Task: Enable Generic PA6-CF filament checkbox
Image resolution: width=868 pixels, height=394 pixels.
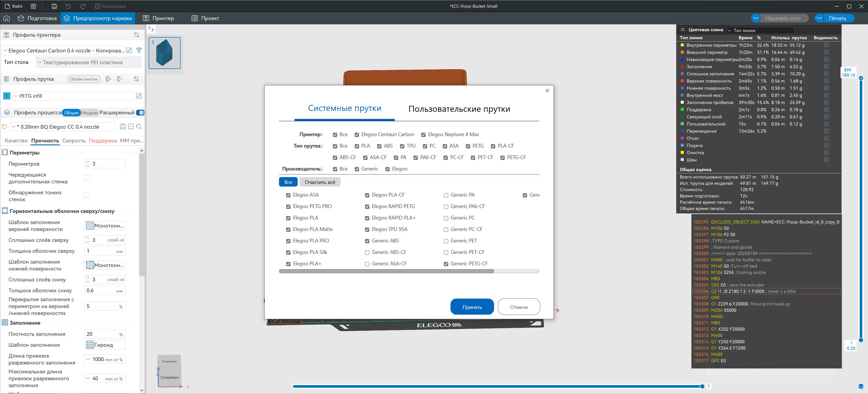Action: 446,206
